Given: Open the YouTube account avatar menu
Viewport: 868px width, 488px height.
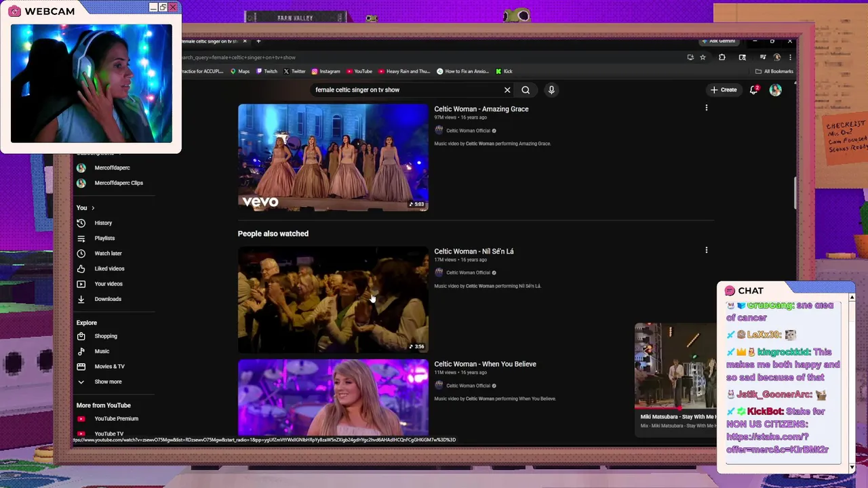Looking at the screenshot, I should click(775, 89).
